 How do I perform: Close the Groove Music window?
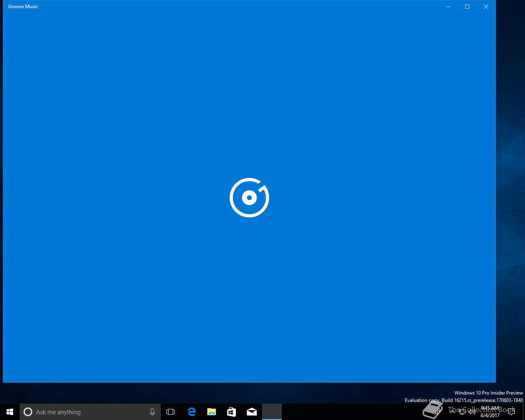coord(486,7)
